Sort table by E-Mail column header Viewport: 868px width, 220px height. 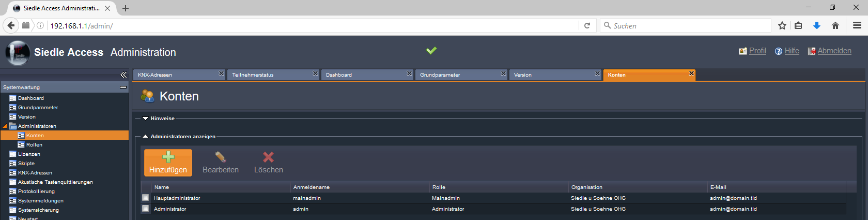pos(776,187)
